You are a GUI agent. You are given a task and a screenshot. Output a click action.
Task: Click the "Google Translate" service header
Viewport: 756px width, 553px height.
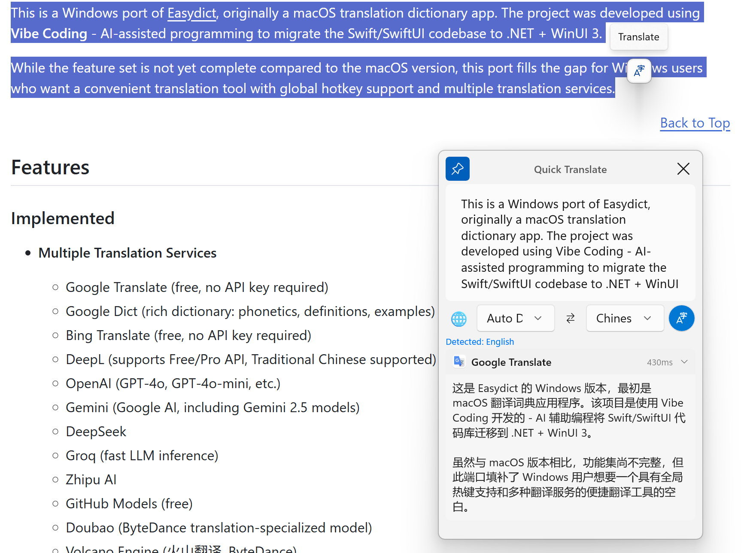point(570,362)
